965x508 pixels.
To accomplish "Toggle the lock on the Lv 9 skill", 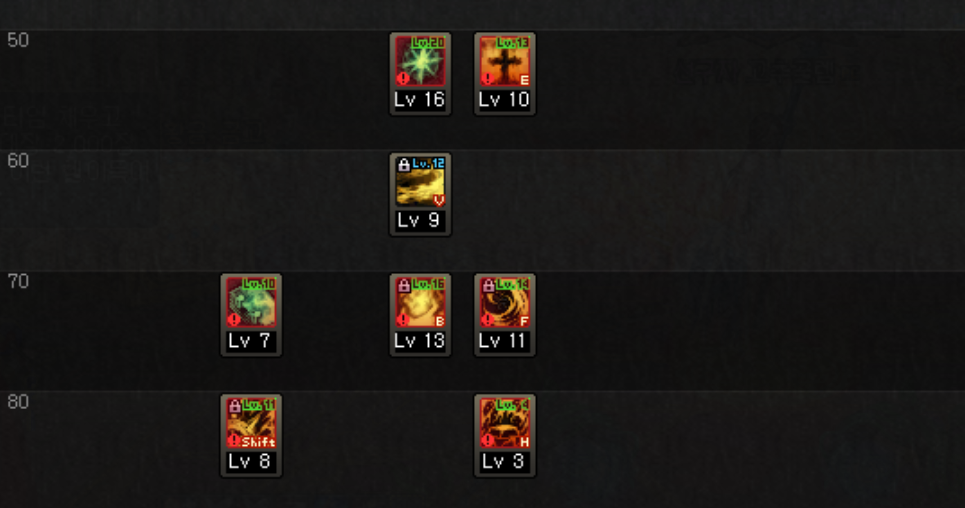I will click(x=404, y=164).
